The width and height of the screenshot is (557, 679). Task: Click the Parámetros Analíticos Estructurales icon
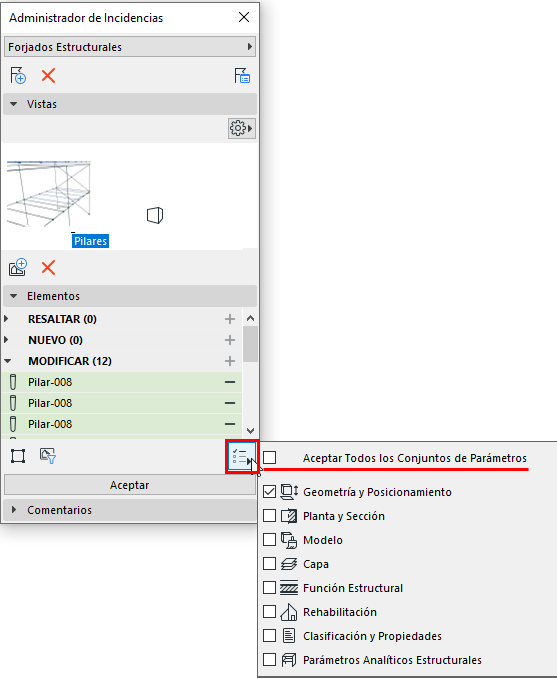(x=289, y=660)
